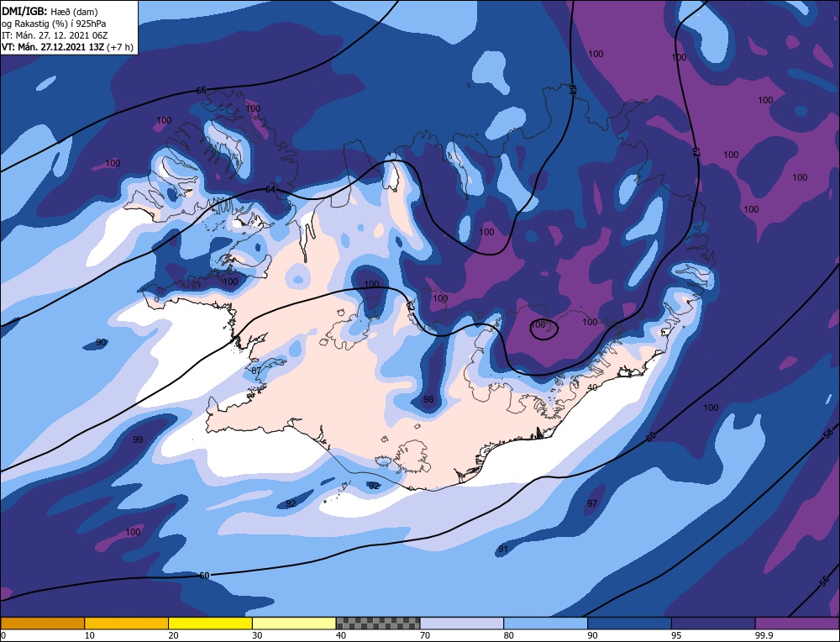Screen dimensions: 840x642
Task: Click the '58' height contour label
Action: (828, 433)
